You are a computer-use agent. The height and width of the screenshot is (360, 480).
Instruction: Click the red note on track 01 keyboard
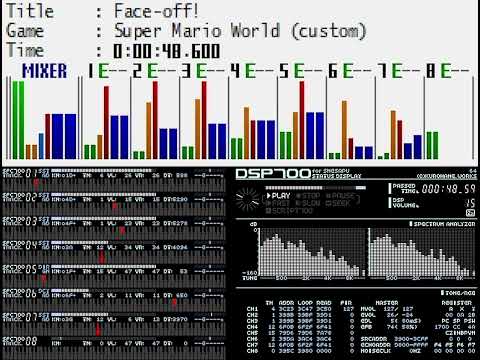(36, 183)
